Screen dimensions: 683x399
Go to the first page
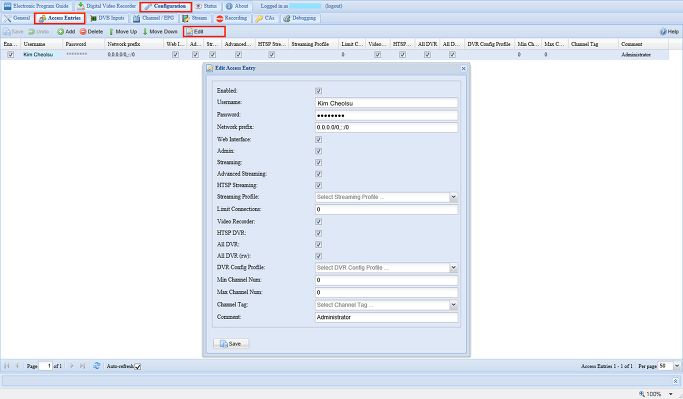pos(7,366)
